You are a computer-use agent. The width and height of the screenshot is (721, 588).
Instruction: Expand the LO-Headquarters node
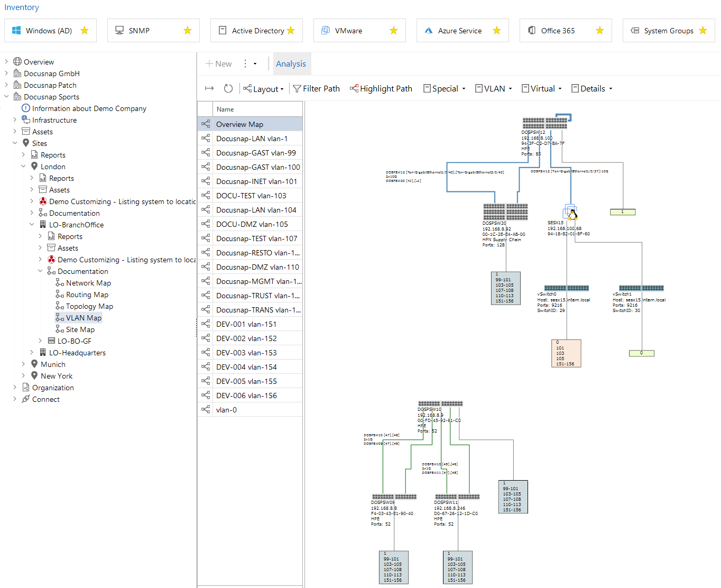click(32, 353)
